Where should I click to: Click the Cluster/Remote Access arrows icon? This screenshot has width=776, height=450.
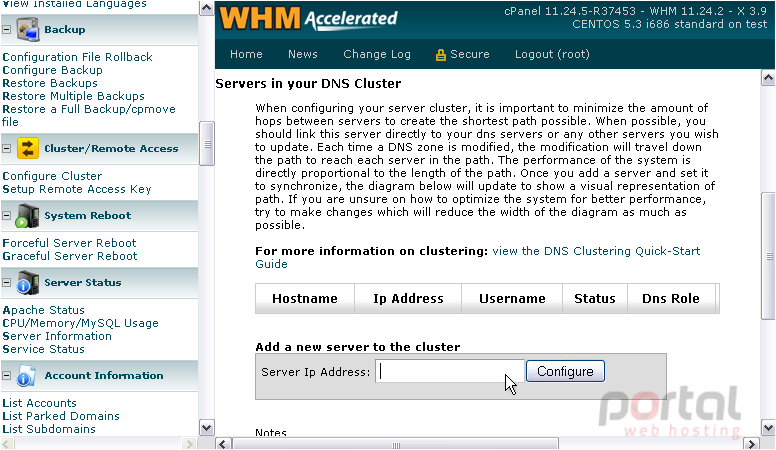28,148
